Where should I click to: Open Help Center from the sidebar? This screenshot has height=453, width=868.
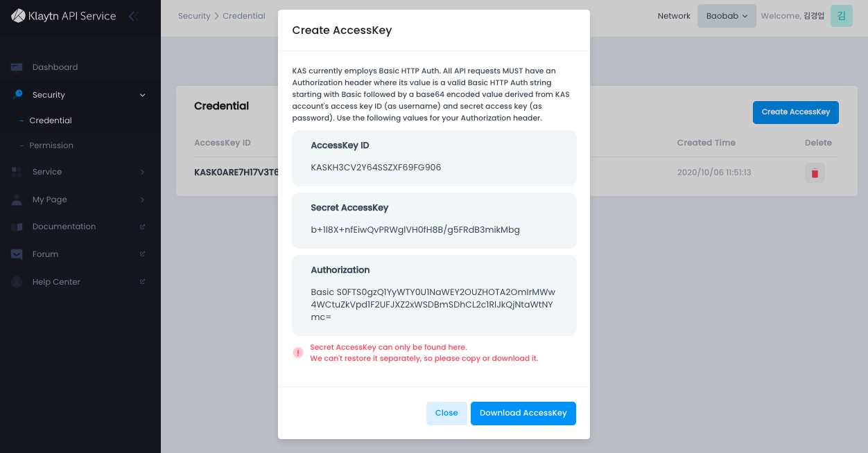56,282
